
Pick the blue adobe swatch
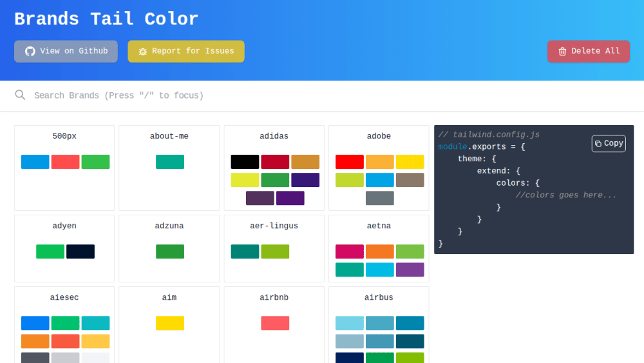pyautogui.click(x=380, y=180)
